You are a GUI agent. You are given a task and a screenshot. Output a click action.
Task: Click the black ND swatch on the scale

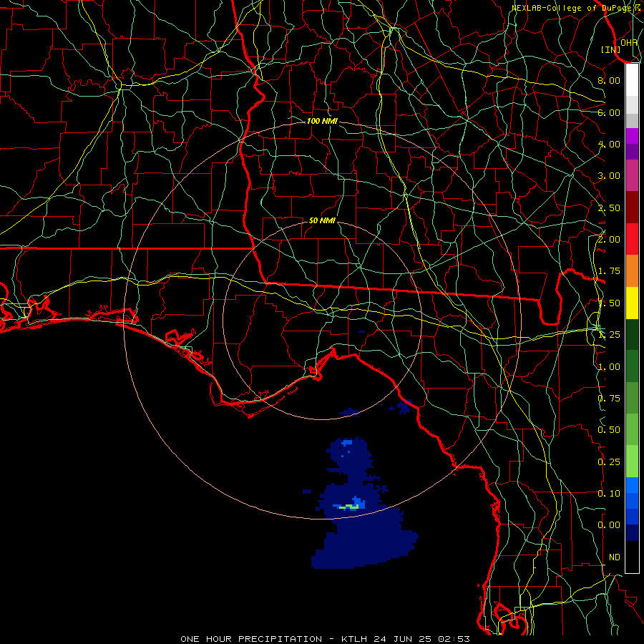click(632, 557)
